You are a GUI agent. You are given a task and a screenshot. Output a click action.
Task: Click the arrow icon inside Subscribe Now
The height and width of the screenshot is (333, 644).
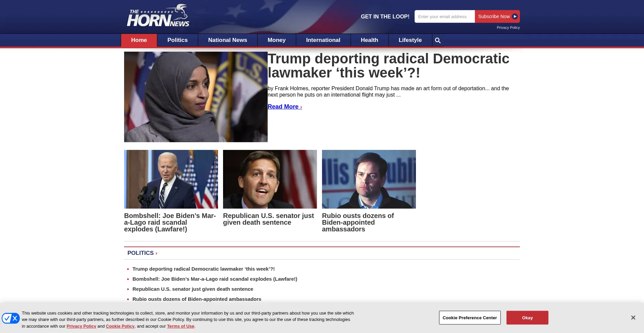coord(514,16)
